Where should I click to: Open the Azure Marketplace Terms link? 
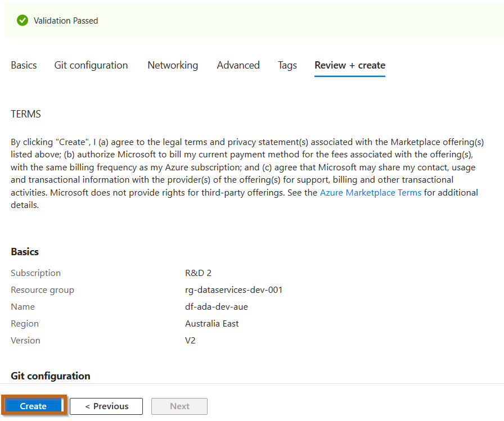[x=370, y=192]
